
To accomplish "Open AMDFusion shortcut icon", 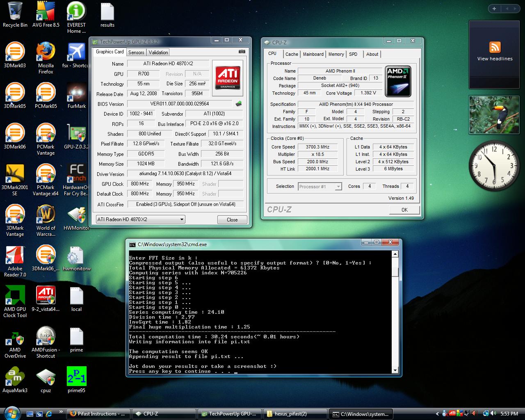I will click(46, 342).
